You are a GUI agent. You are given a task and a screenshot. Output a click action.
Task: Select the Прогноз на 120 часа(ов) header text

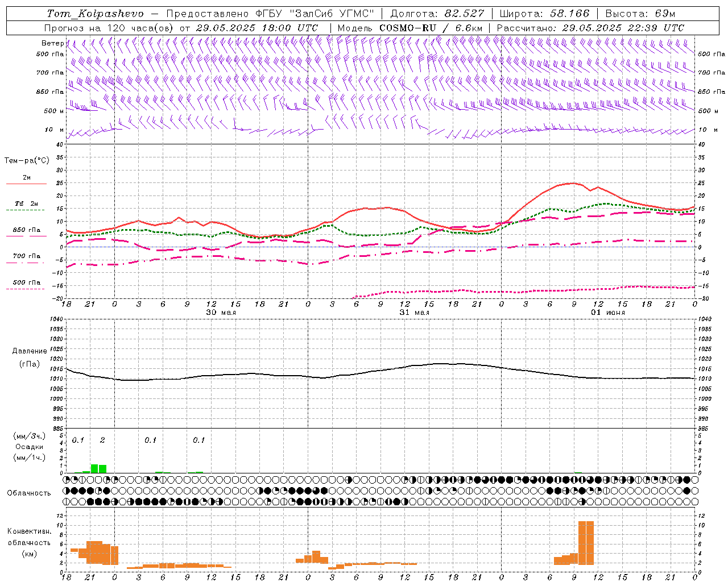point(110,28)
